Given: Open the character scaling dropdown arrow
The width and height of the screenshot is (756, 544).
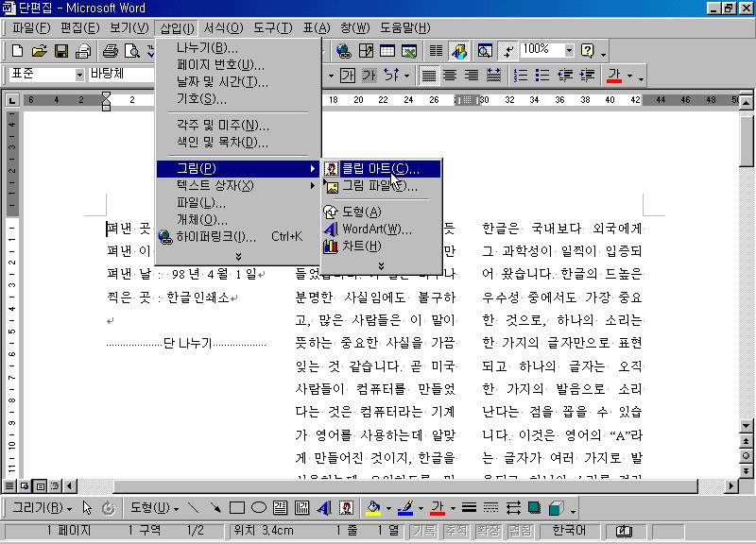Looking at the screenshot, I should coord(406,76).
